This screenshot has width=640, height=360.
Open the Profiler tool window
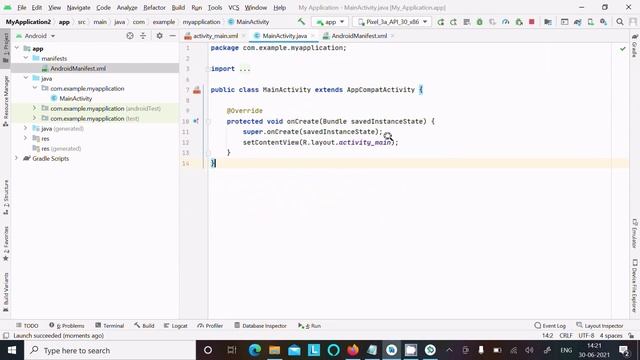click(x=210, y=326)
